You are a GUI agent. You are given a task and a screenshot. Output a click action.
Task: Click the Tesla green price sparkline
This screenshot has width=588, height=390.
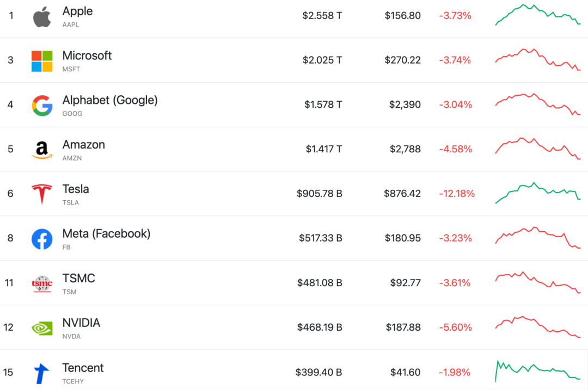coord(538,193)
